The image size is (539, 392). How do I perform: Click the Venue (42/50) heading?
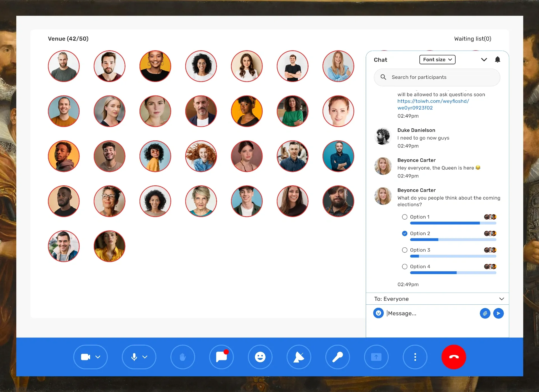(x=68, y=39)
